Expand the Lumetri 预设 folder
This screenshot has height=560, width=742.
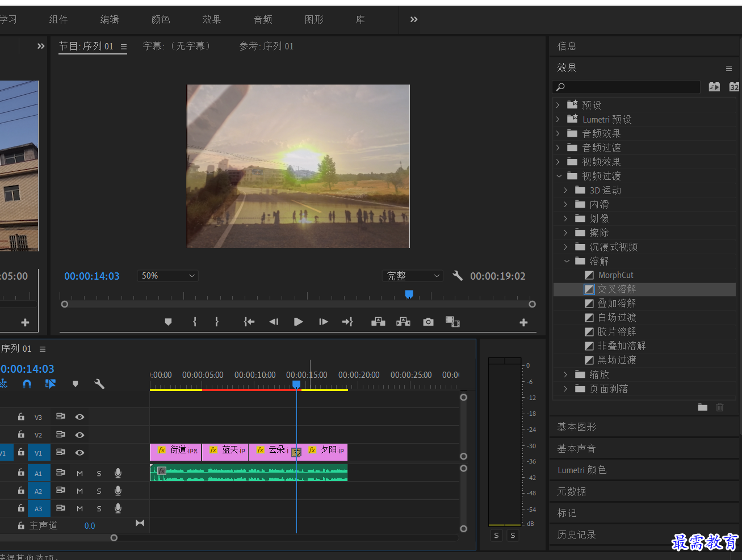click(558, 119)
